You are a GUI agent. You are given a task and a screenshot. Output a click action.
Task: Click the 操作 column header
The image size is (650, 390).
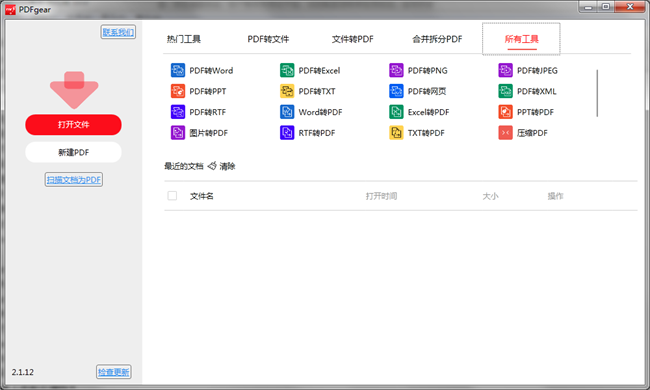[x=555, y=196]
